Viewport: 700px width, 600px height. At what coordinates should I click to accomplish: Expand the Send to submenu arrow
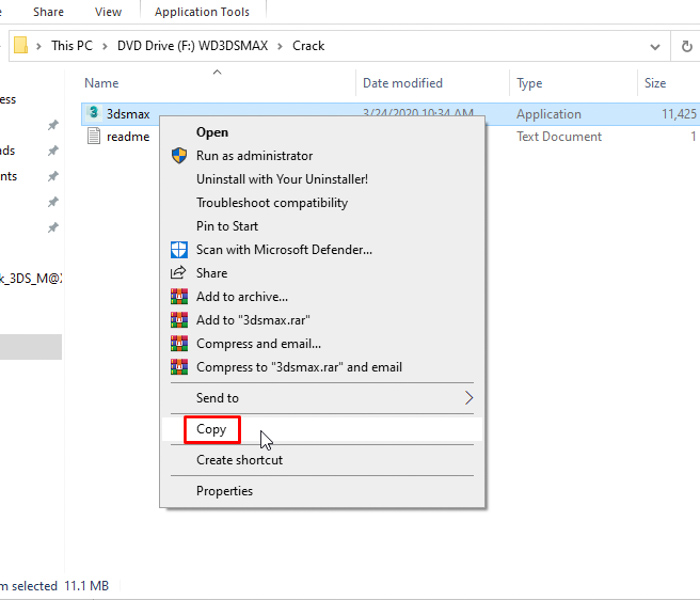[469, 399]
